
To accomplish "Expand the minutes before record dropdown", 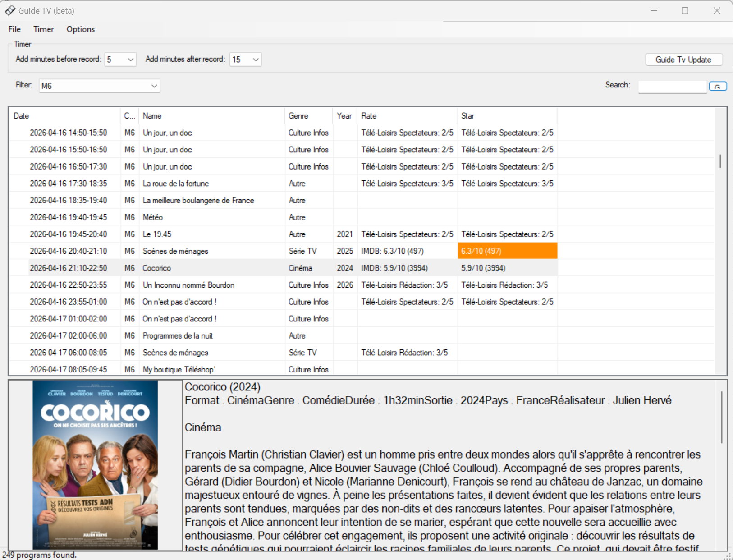I will [x=130, y=60].
